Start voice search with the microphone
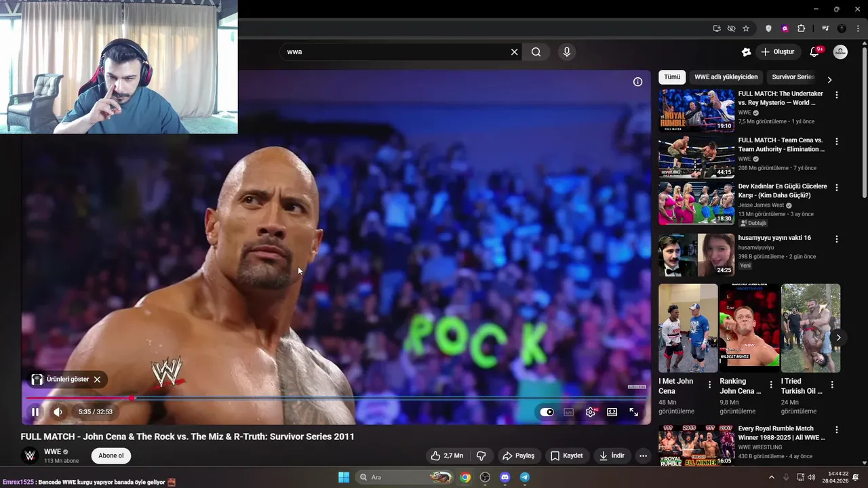This screenshot has width=868, height=488. (x=567, y=52)
